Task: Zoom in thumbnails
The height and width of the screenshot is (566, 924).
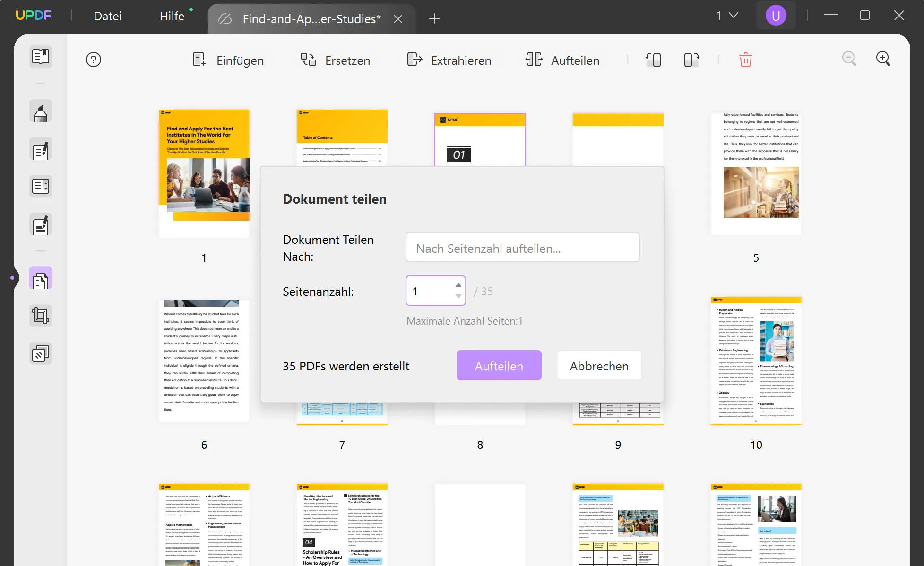Action: point(883,59)
